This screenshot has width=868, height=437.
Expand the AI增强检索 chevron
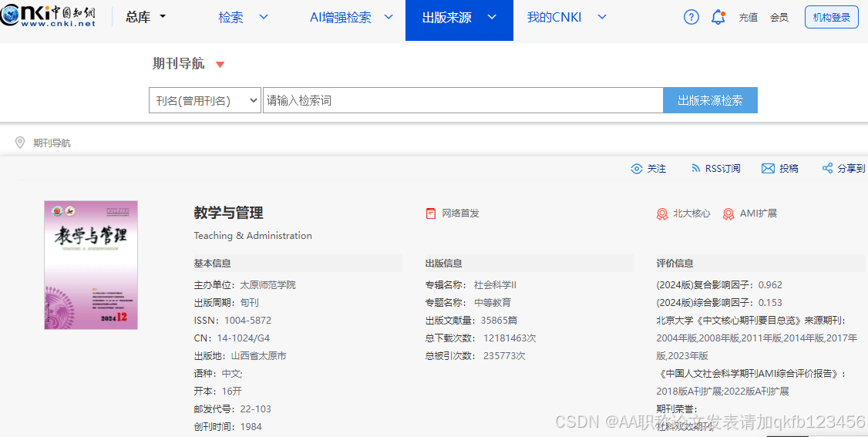pyautogui.click(x=389, y=17)
